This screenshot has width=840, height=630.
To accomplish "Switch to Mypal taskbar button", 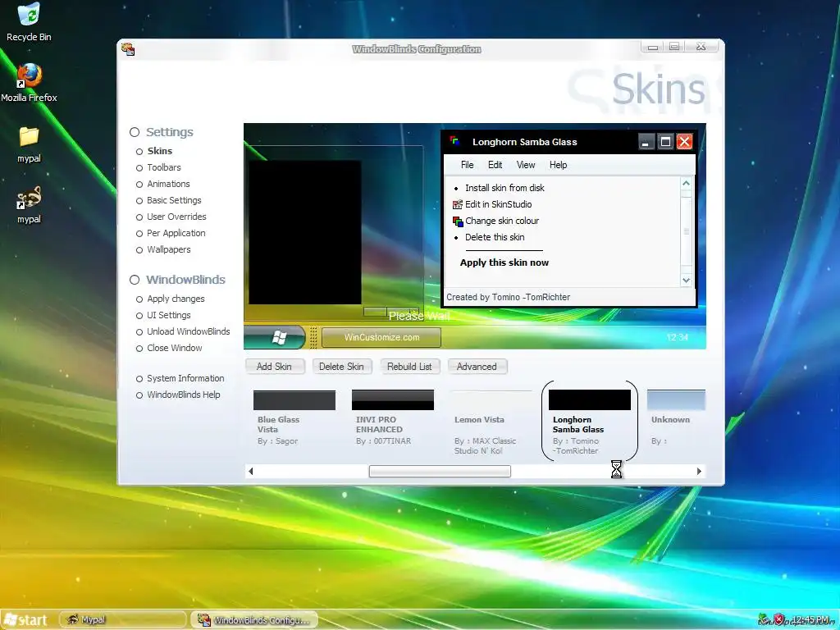I will [123, 620].
